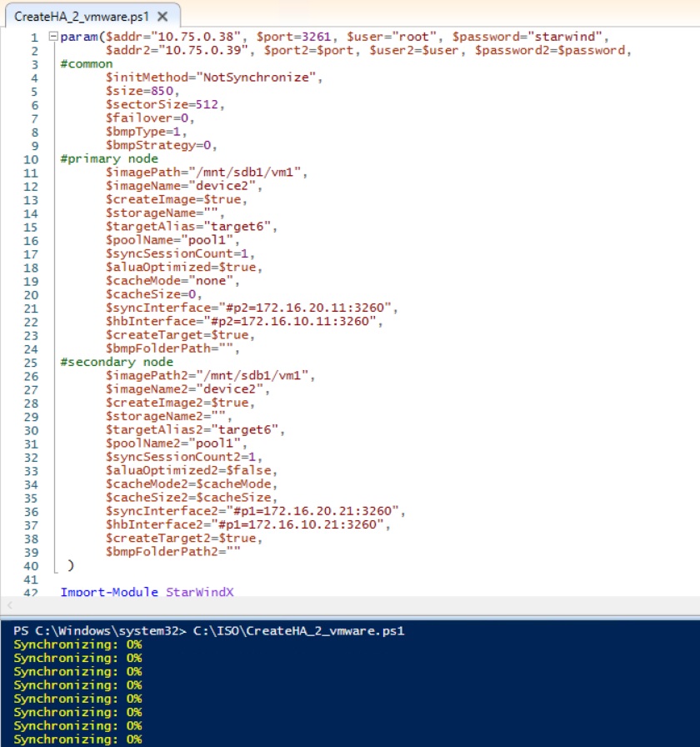Click the $imageName2="device2" line

pyautogui.click(x=187, y=389)
